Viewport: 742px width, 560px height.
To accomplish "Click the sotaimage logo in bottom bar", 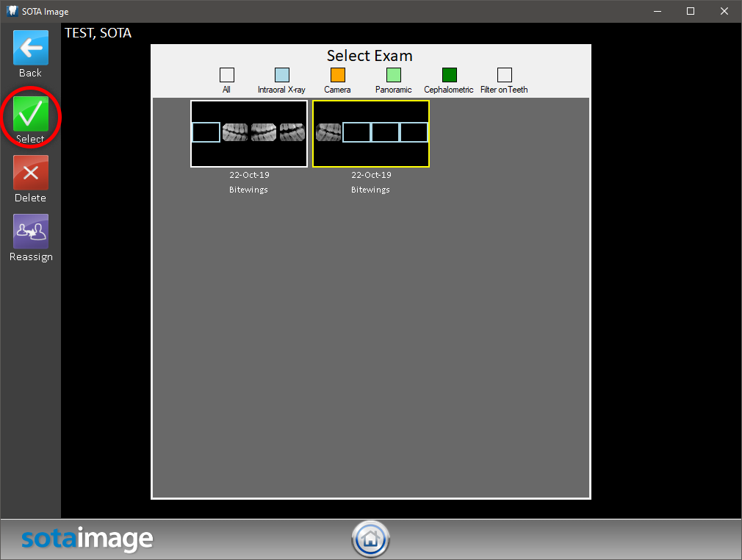I will click(x=87, y=539).
